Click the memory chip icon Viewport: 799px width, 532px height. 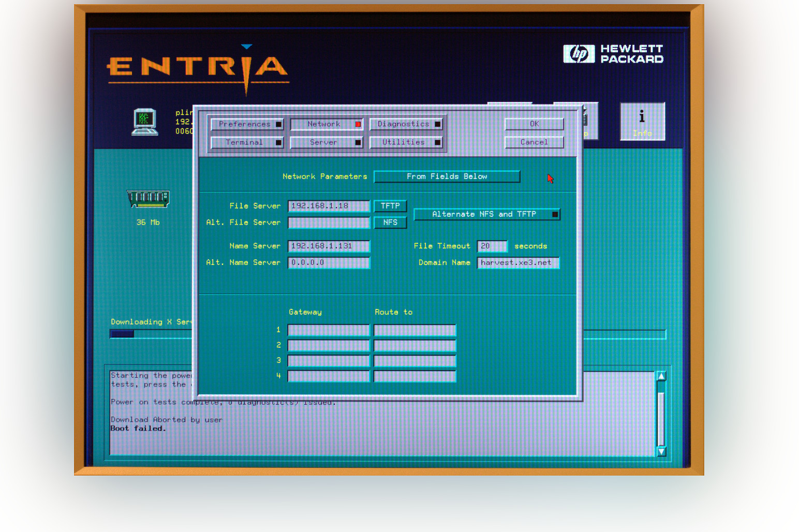tap(148, 199)
